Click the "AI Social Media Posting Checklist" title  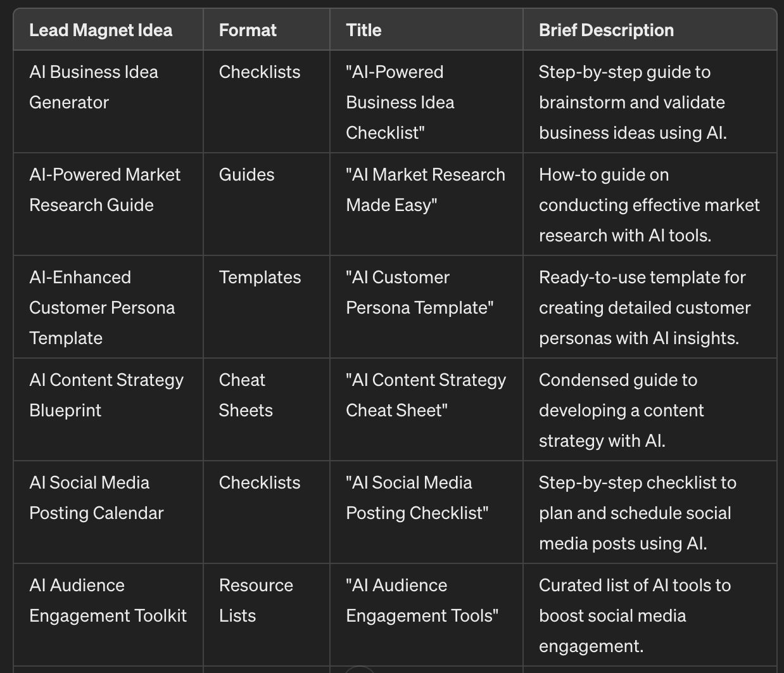click(x=417, y=498)
